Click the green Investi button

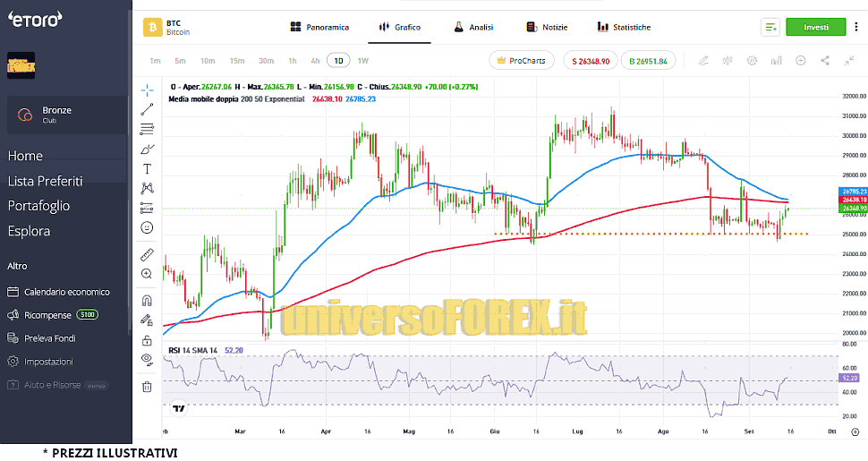pos(815,28)
